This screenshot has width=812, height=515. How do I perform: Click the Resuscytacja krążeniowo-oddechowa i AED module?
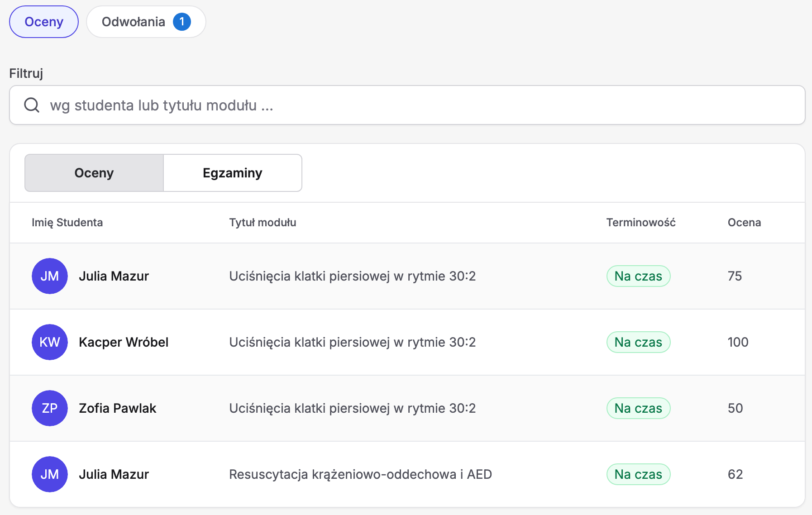360,474
